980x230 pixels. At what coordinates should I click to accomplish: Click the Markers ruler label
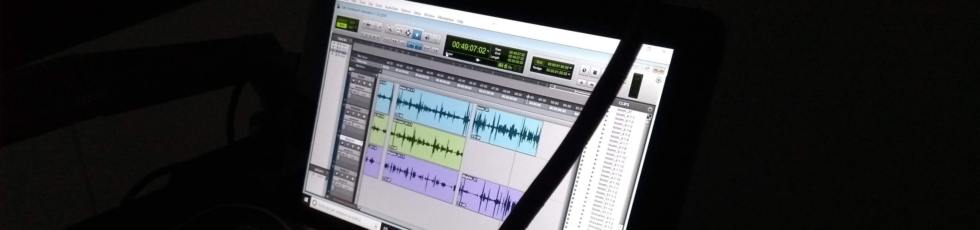(361, 66)
